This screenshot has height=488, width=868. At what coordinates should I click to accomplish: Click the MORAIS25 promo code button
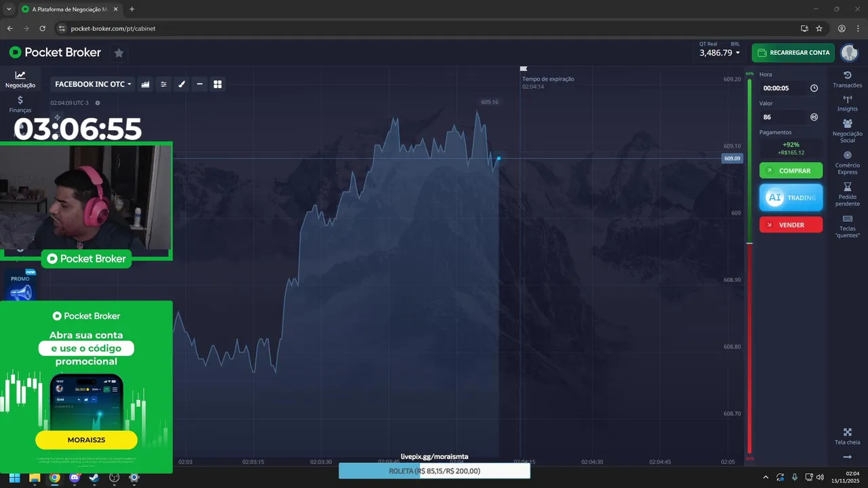coord(86,440)
